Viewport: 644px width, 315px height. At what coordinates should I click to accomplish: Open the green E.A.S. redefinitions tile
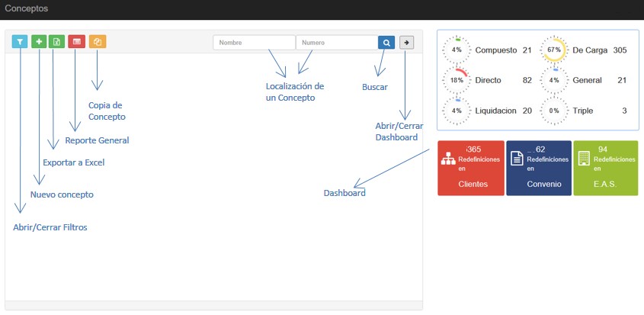606,168
